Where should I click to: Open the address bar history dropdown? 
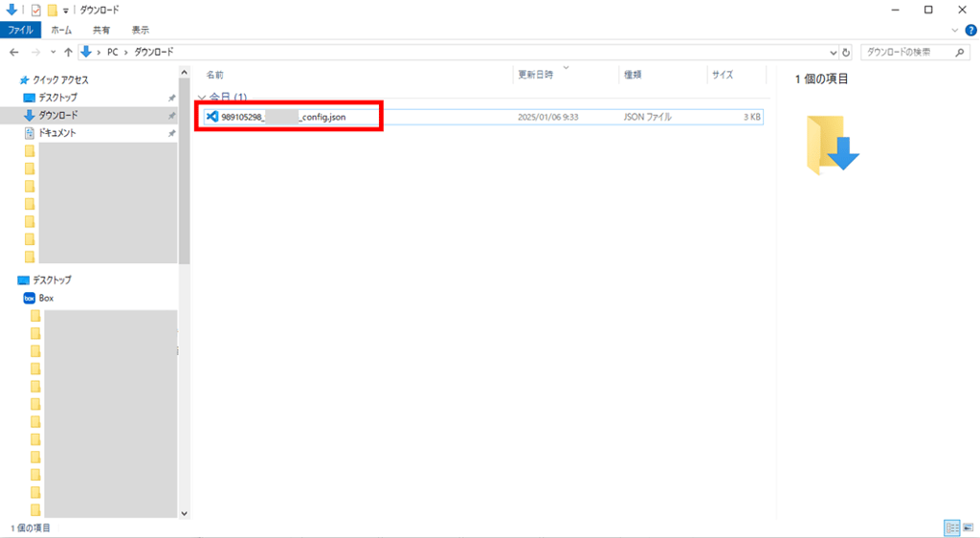click(x=833, y=52)
